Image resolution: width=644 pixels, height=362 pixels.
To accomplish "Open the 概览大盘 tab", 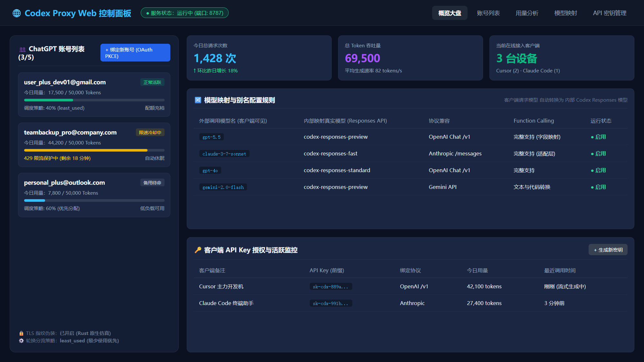I will (450, 13).
